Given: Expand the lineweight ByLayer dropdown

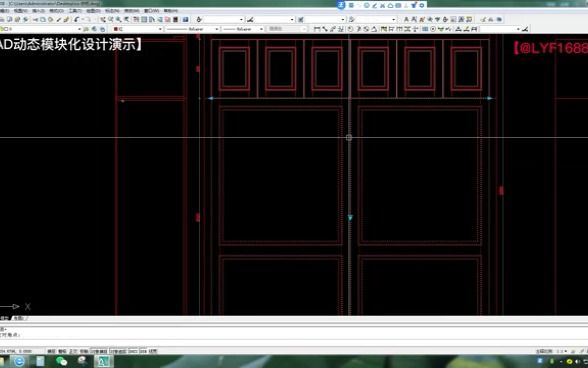Looking at the screenshot, I should [243, 29].
